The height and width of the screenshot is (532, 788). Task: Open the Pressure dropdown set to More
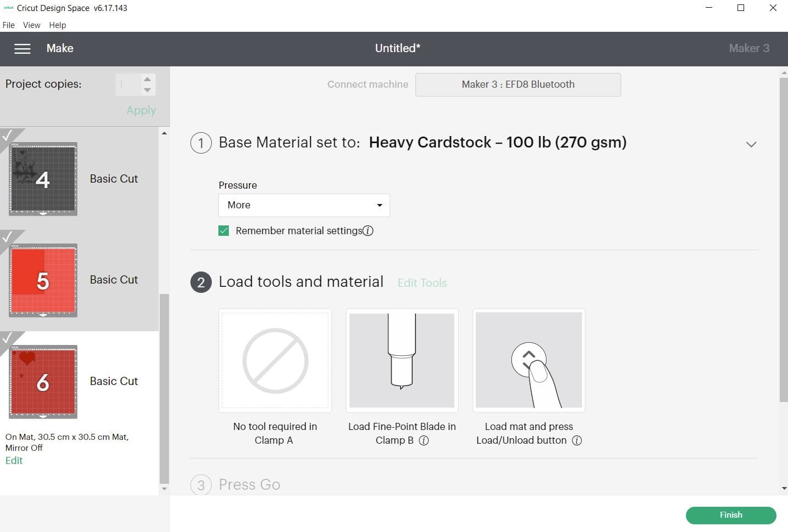click(x=304, y=205)
